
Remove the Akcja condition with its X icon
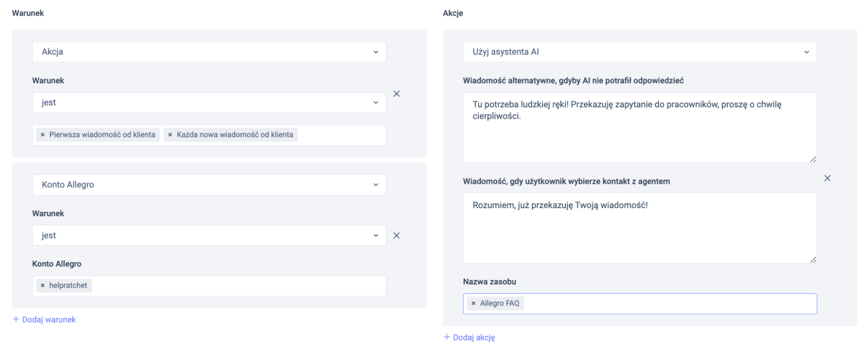click(x=396, y=94)
